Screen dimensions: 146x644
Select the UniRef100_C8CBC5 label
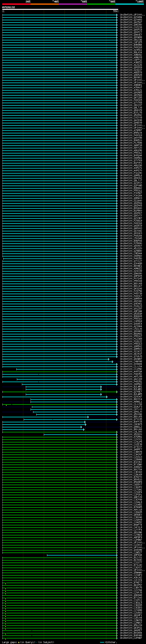point(131,424)
